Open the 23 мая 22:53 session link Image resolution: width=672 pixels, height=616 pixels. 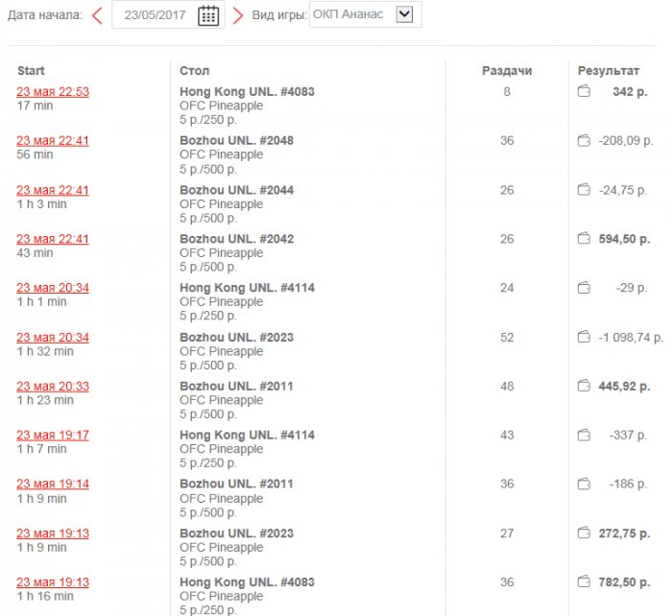coord(53,92)
